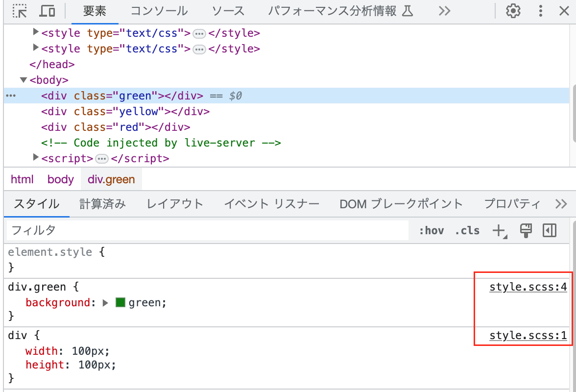Expand the first style type="text/css" node
This screenshot has width=576, height=392.
36,32
